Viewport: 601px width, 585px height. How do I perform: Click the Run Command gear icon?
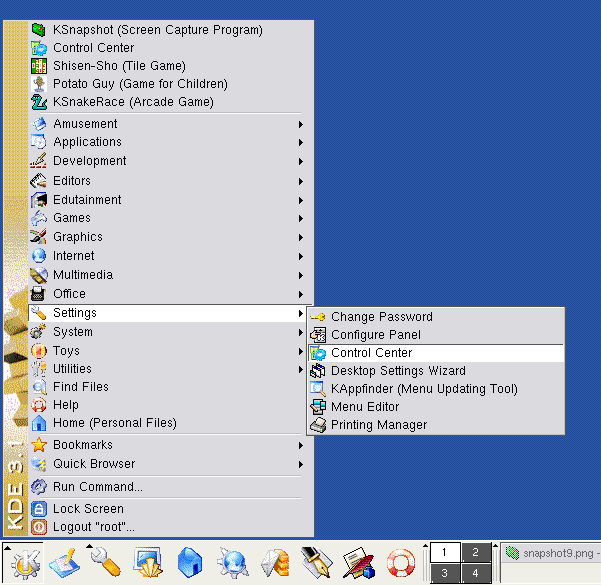click(39, 487)
